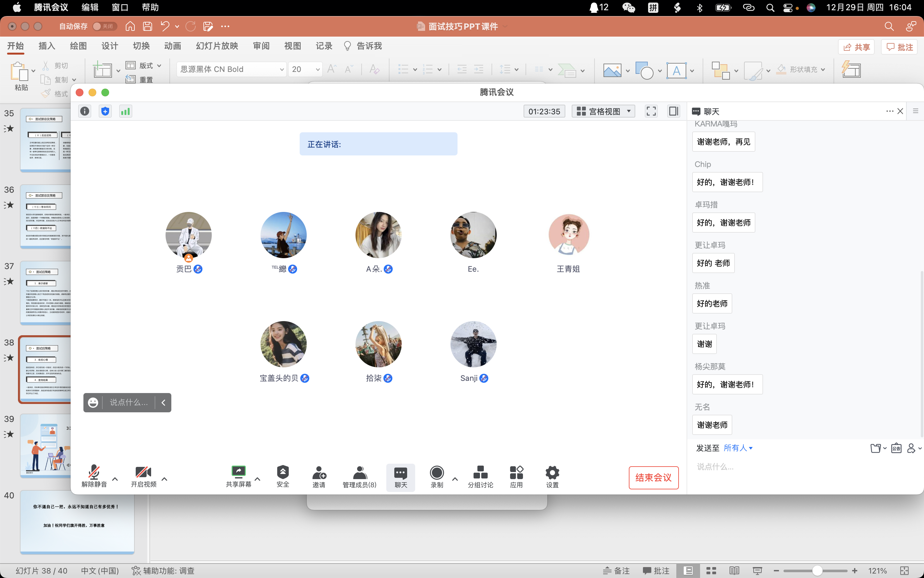Image resolution: width=924 pixels, height=578 pixels.
Task: Open the 应用 apps icon
Action: (516, 477)
